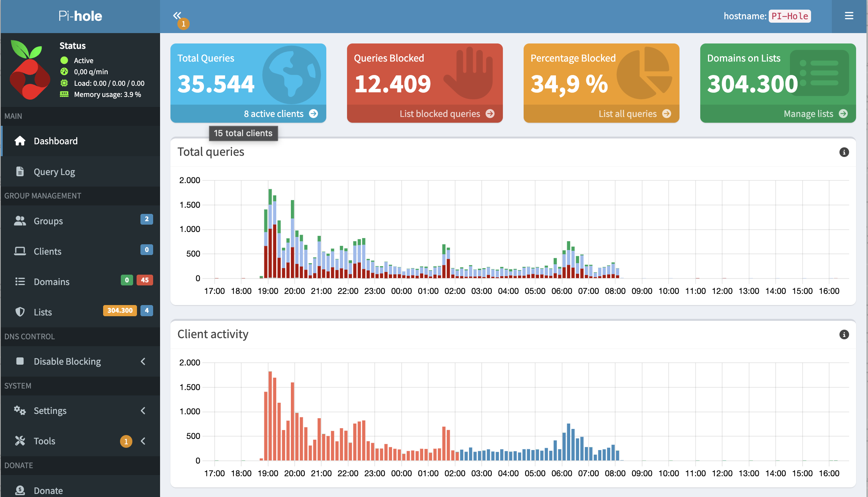
Task: Open the Domains menu item
Action: 52,282
